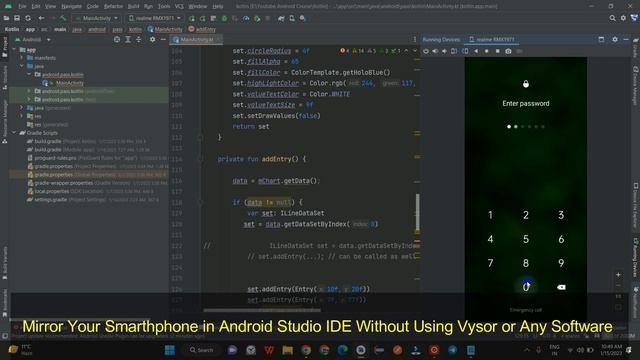Open the File menu
This screenshot has width=640, height=360.
tap(22, 6)
